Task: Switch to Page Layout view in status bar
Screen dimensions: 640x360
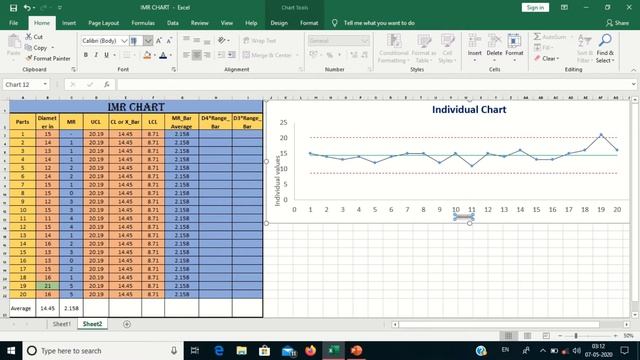Action: point(527,336)
